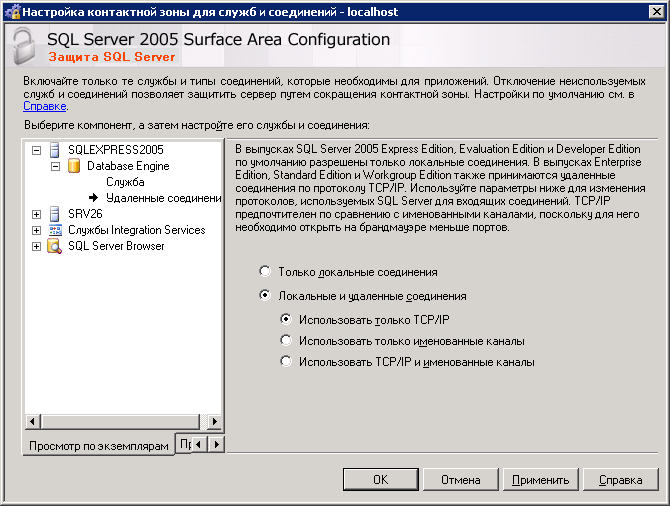
Task: Choose Использовать только именованные каналы option
Action: point(286,340)
